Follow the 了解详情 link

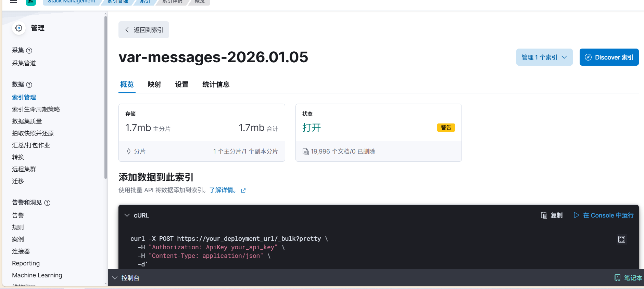tap(223, 190)
